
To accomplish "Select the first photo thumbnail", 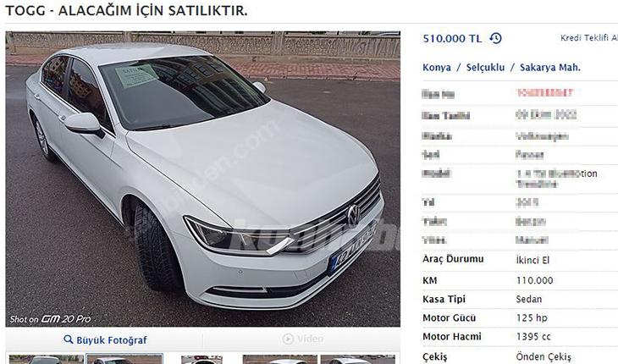I will pos(46,359).
